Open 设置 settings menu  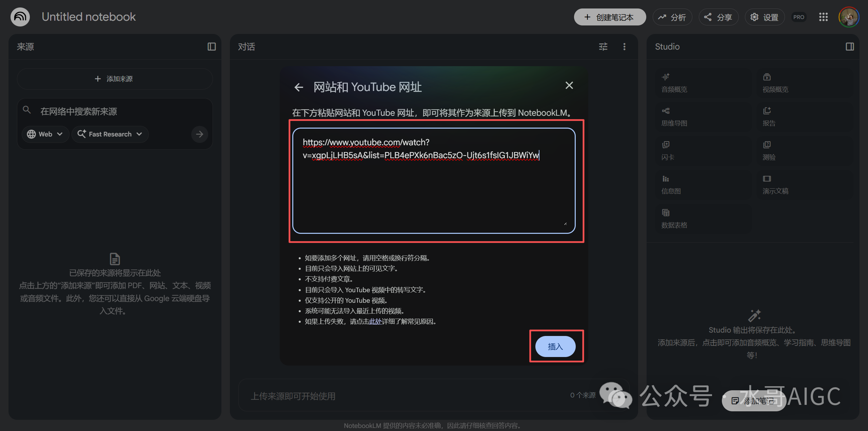(x=764, y=17)
